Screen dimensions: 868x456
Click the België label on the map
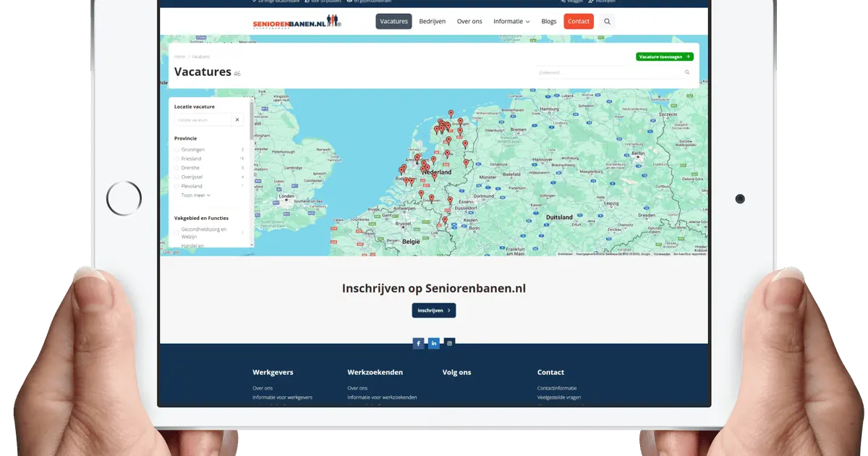coord(412,241)
